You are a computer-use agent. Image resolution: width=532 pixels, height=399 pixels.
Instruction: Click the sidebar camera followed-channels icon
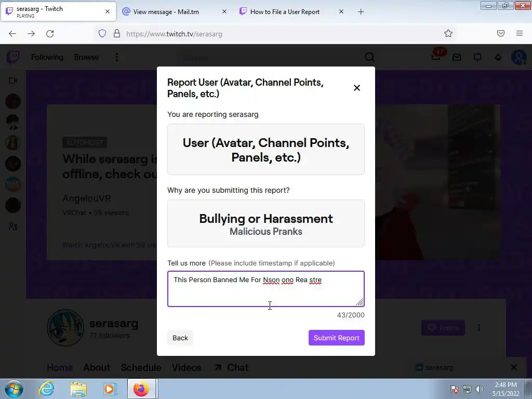coord(13,81)
